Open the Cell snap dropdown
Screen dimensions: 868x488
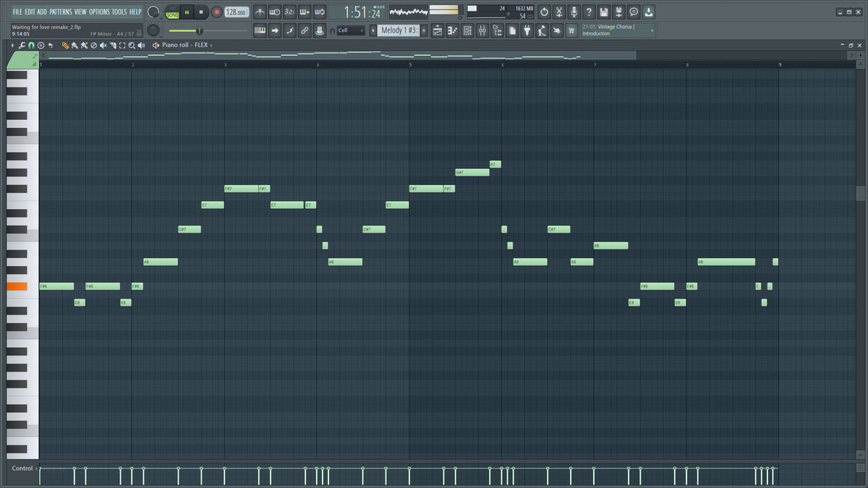(351, 30)
